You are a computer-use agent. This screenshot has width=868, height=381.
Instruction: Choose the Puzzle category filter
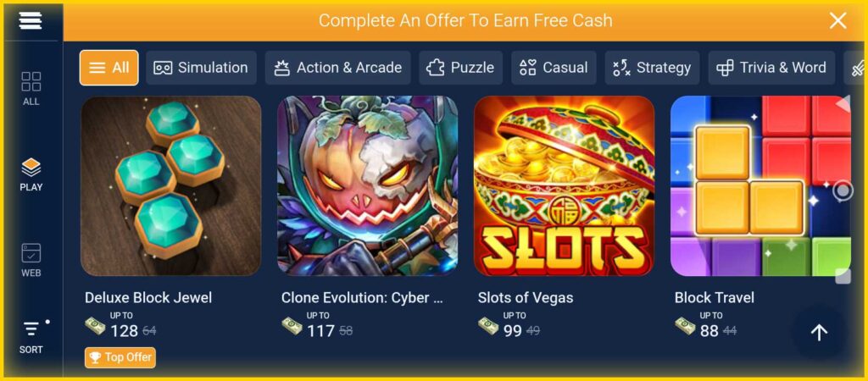click(460, 68)
